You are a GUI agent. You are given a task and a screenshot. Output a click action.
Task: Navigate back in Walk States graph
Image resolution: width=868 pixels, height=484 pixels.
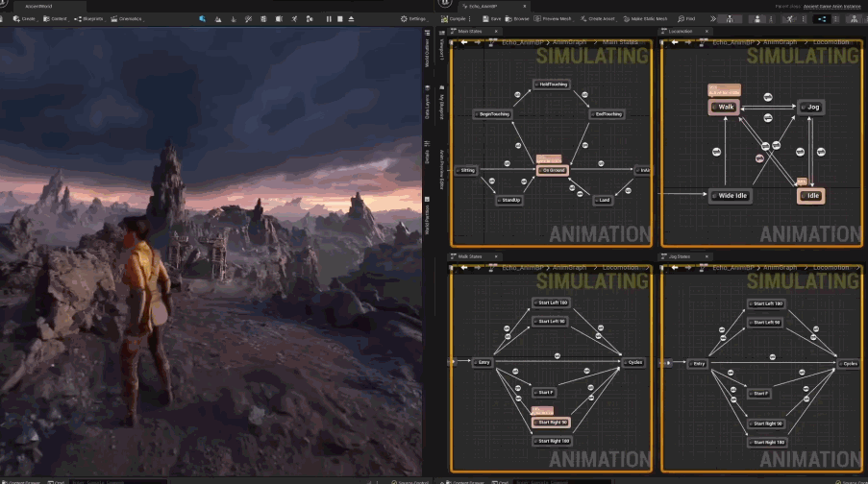(464, 268)
